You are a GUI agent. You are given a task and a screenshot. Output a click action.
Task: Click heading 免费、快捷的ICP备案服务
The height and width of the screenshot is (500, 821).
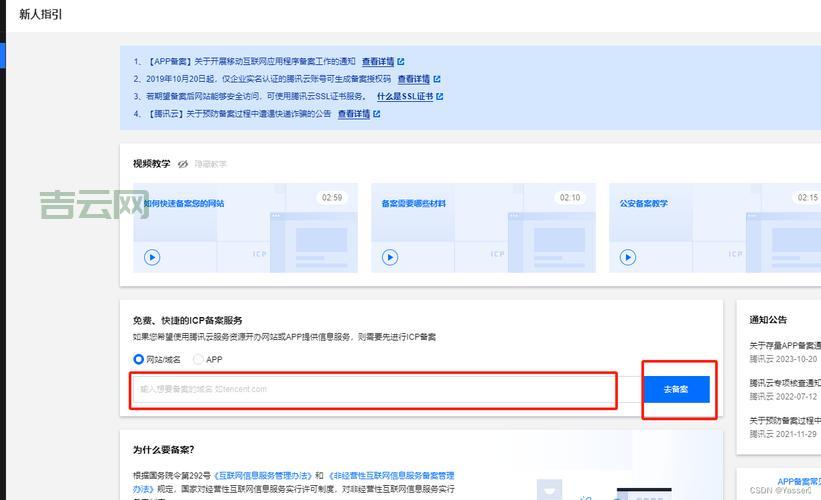tap(187, 320)
